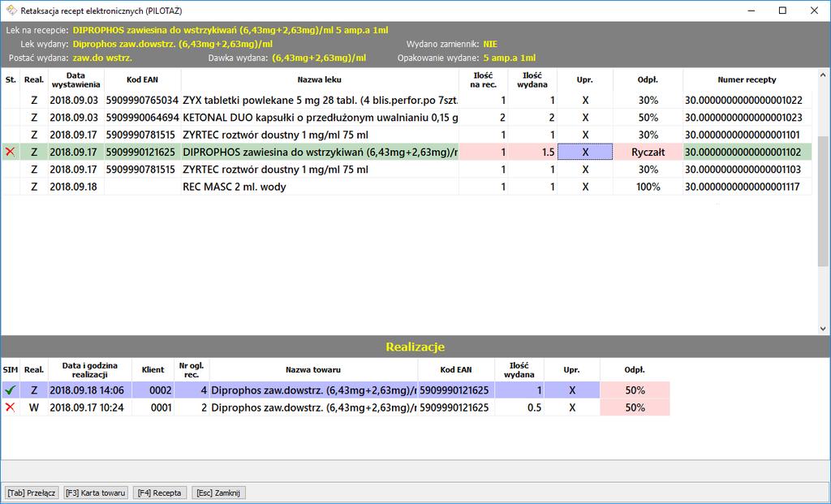
Task: Select the ZYX tabletki powlekane 5 mg row
Action: 407,100
